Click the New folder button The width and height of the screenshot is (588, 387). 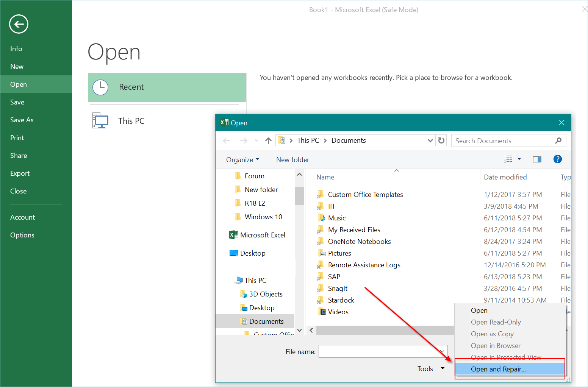(x=292, y=160)
